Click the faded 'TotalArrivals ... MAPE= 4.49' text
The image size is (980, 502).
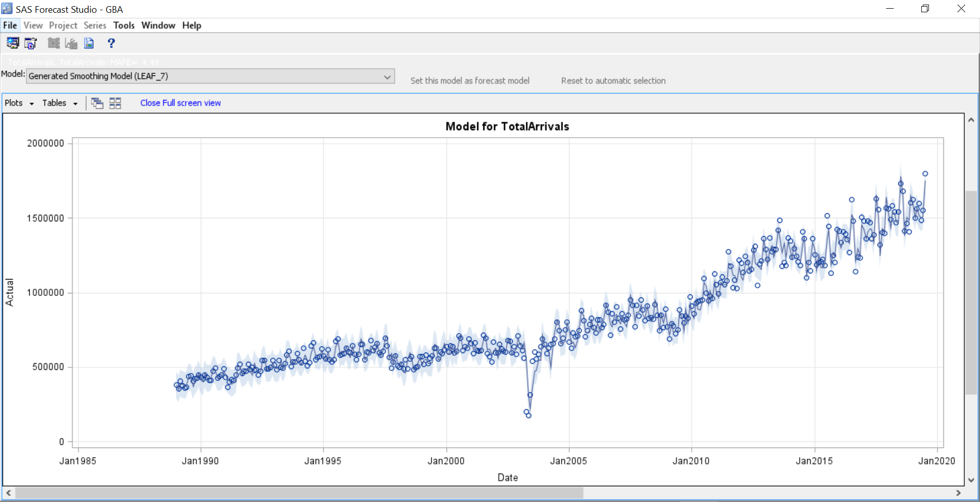84,62
